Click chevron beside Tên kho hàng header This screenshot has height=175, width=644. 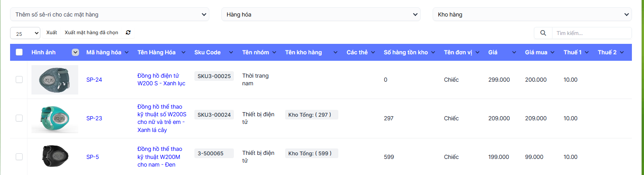point(336,52)
